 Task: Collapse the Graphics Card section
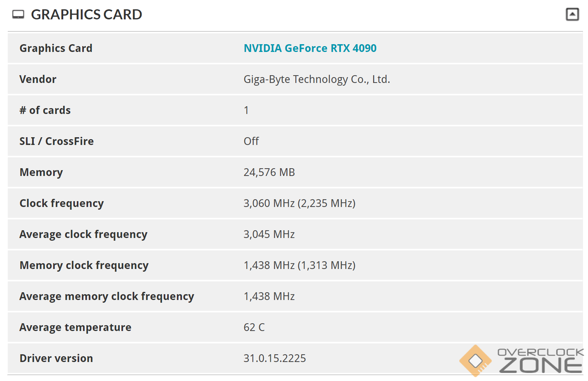572,14
